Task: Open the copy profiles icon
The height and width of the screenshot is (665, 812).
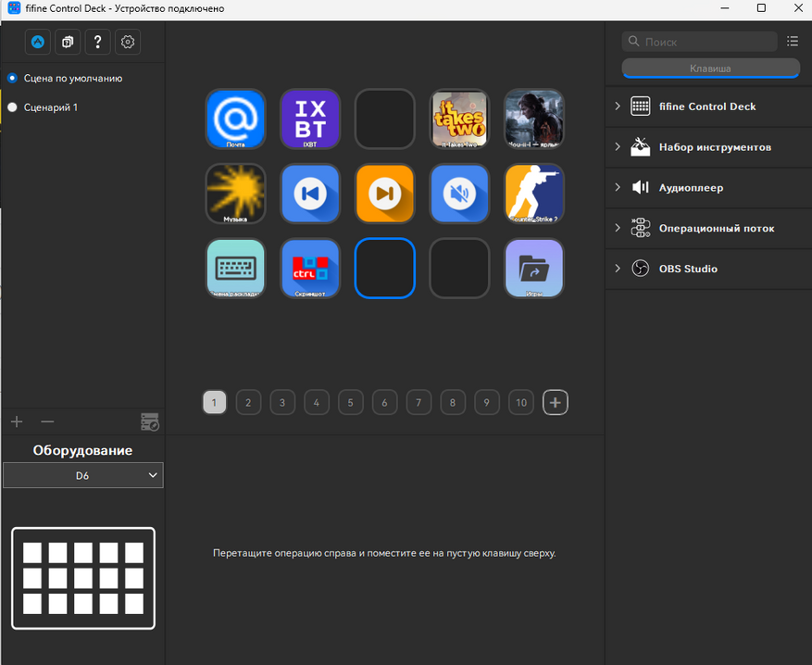Action: coord(68,42)
